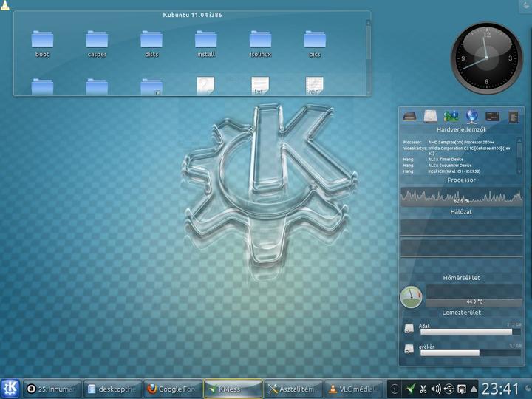The image size is (532, 399).
Task: Click the gyökér disk usage bar
Action: coord(470,353)
